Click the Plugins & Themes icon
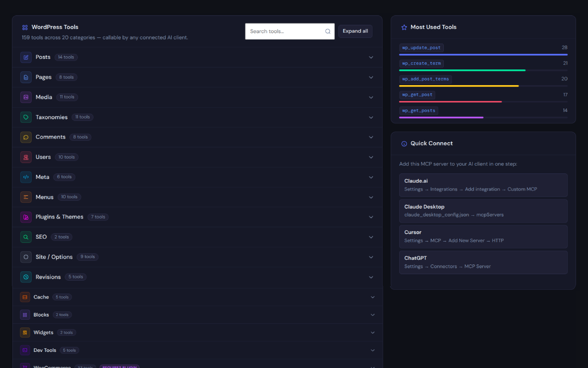The height and width of the screenshot is (368, 588). [x=26, y=217]
